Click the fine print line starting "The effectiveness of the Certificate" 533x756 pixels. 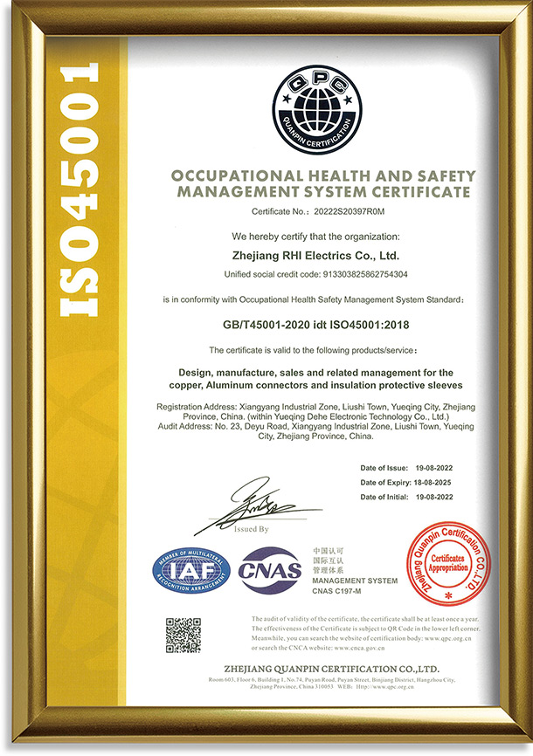pyautogui.click(x=366, y=629)
